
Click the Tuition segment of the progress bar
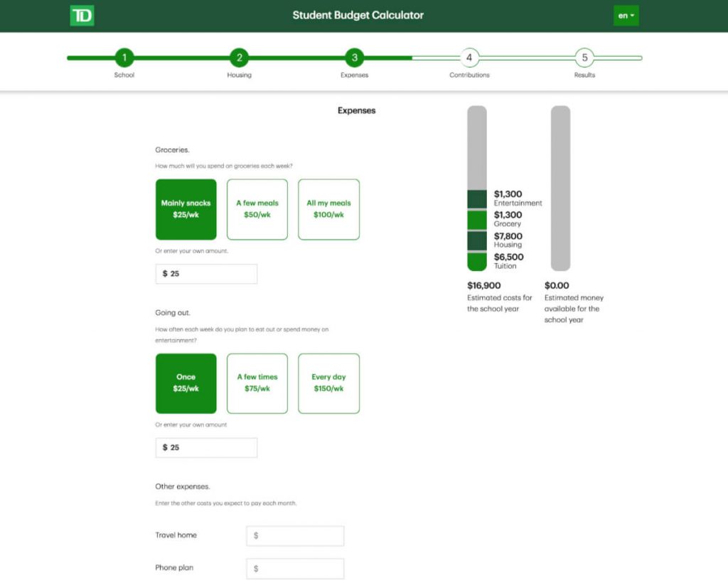point(477,262)
